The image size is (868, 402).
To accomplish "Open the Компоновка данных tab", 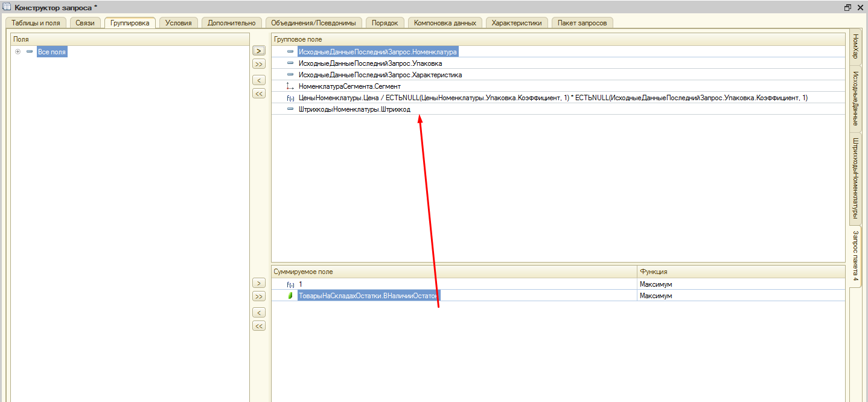I will (x=445, y=22).
